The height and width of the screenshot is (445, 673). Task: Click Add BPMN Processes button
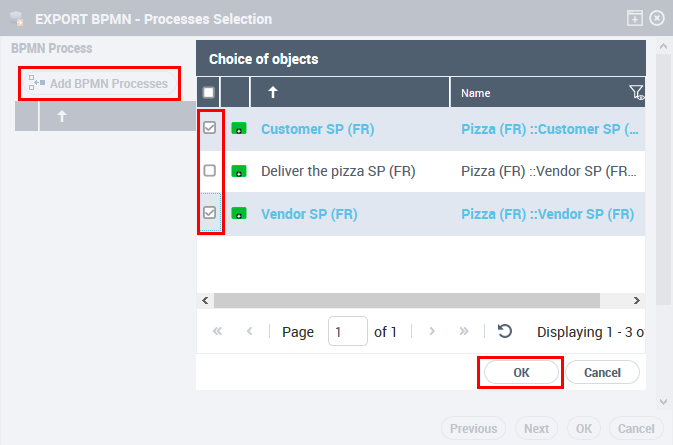[x=100, y=83]
